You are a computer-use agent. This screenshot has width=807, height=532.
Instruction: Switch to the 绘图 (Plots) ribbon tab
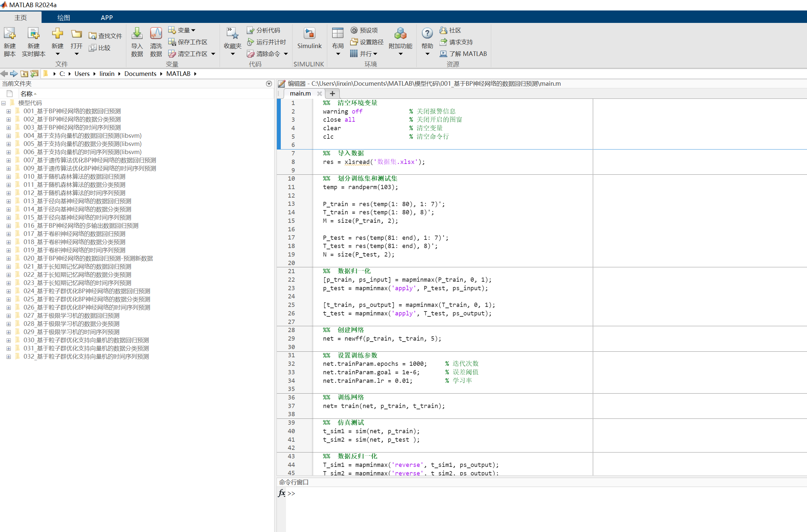pyautogui.click(x=63, y=17)
